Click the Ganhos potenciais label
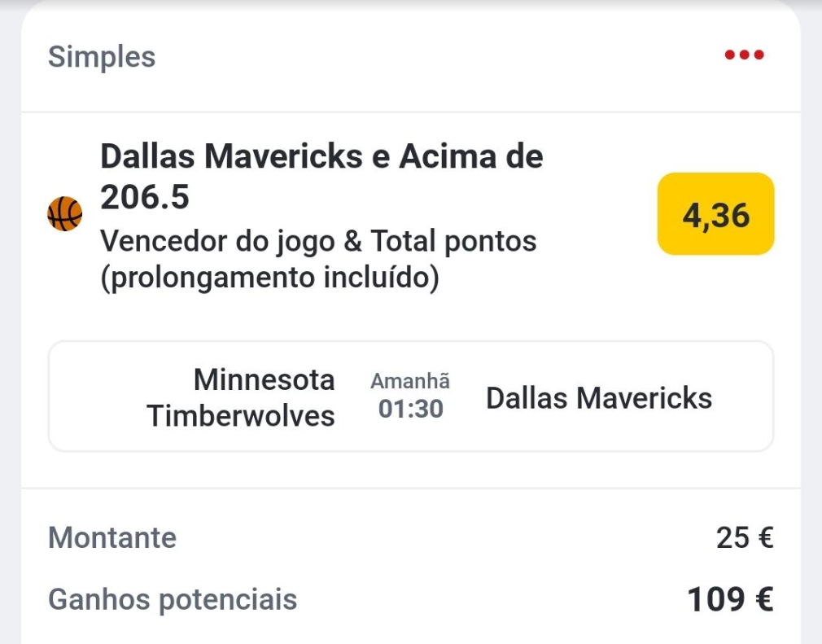Screen dimensions: 822x644 tap(173, 600)
